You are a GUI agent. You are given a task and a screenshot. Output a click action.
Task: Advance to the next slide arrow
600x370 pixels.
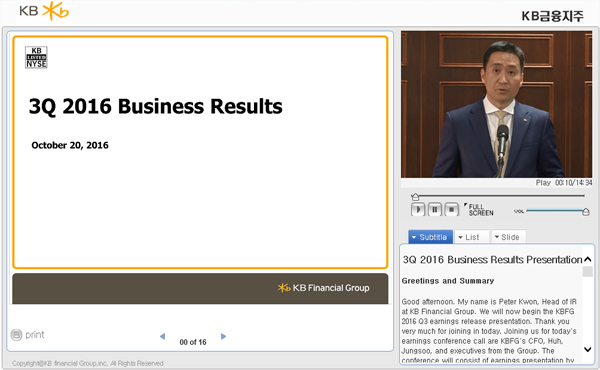[223, 336]
